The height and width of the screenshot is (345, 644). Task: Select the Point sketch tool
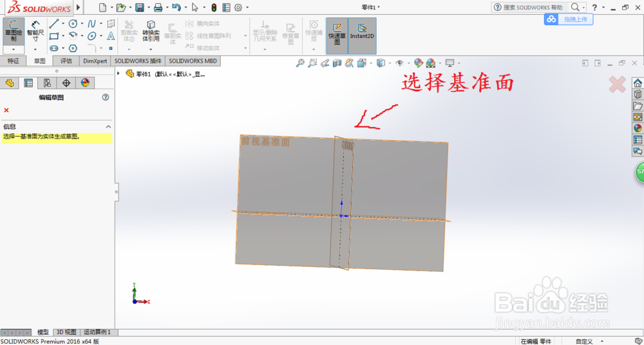pyautogui.click(x=111, y=48)
